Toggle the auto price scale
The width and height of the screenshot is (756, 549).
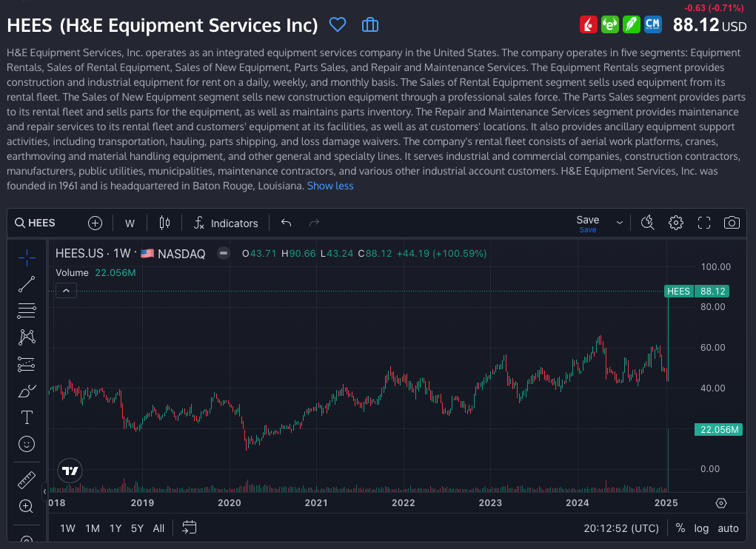[728, 528]
